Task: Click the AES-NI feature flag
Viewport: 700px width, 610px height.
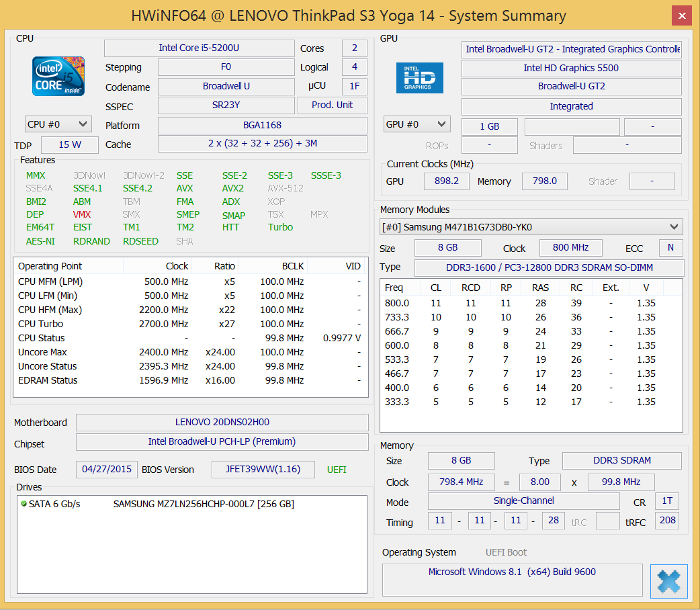Action: (40, 241)
